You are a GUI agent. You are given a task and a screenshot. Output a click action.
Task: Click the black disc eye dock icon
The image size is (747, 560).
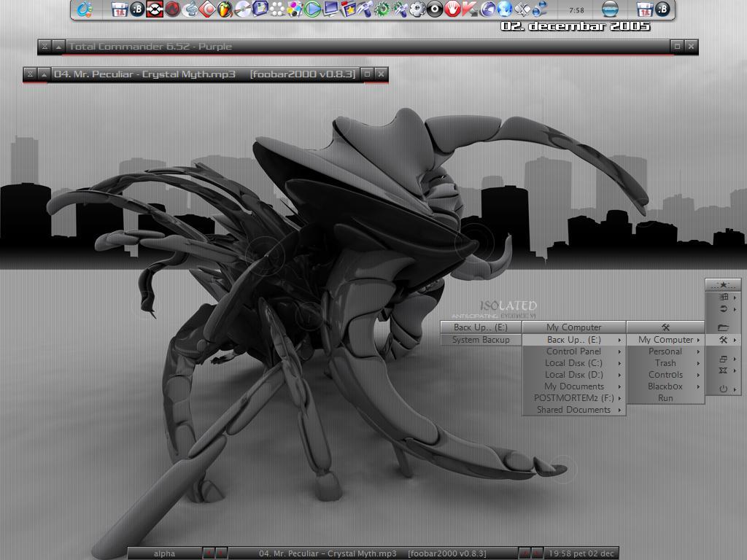coord(435,9)
